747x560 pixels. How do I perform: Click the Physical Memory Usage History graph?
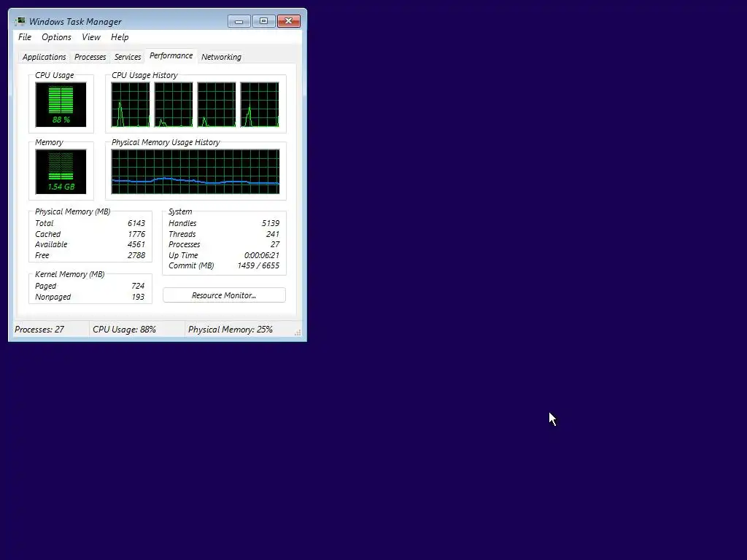(x=196, y=172)
